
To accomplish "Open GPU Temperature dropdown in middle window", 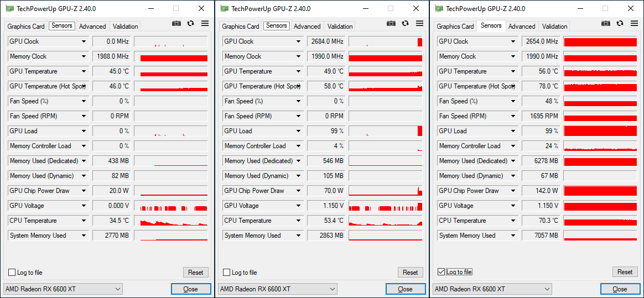I will [299, 71].
